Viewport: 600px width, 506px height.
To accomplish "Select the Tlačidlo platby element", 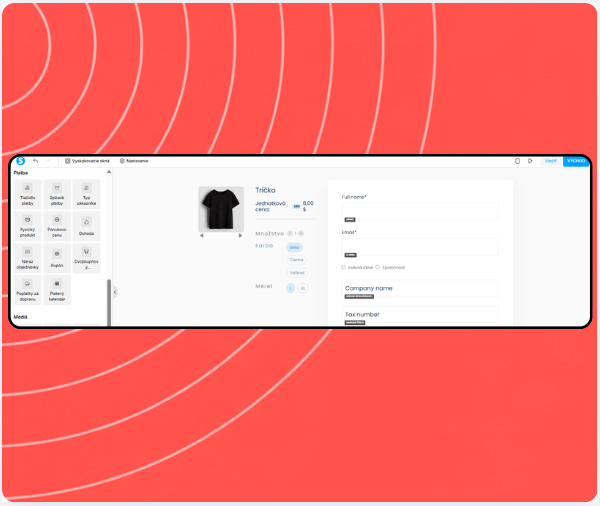I will [28, 194].
